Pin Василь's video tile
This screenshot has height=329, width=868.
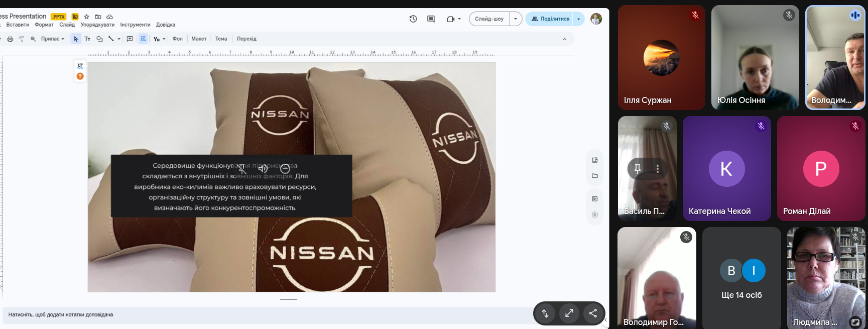638,169
